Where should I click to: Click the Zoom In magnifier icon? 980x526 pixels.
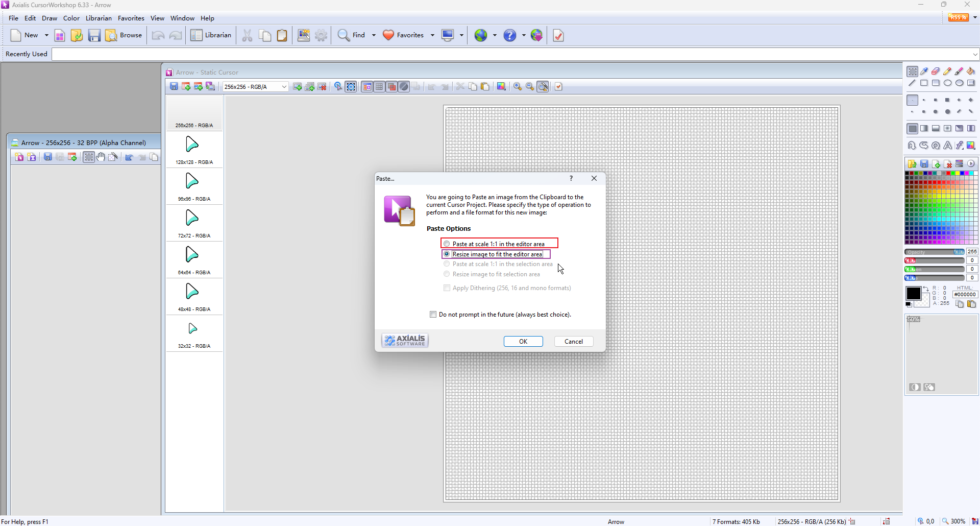pos(518,87)
